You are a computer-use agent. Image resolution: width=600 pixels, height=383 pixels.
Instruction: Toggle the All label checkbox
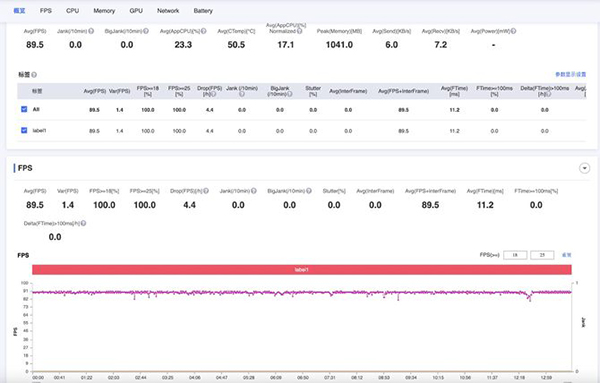(24, 109)
